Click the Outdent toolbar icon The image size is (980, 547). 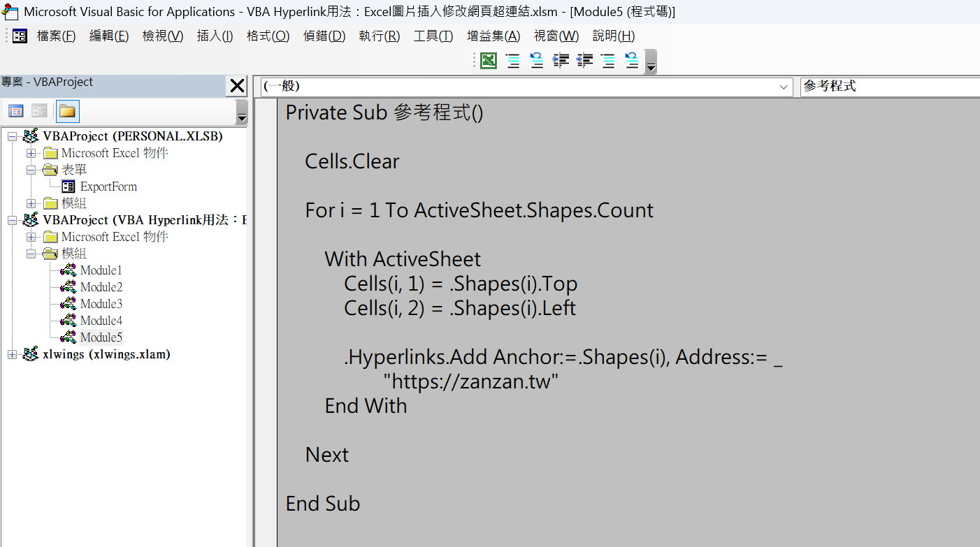tap(584, 61)
